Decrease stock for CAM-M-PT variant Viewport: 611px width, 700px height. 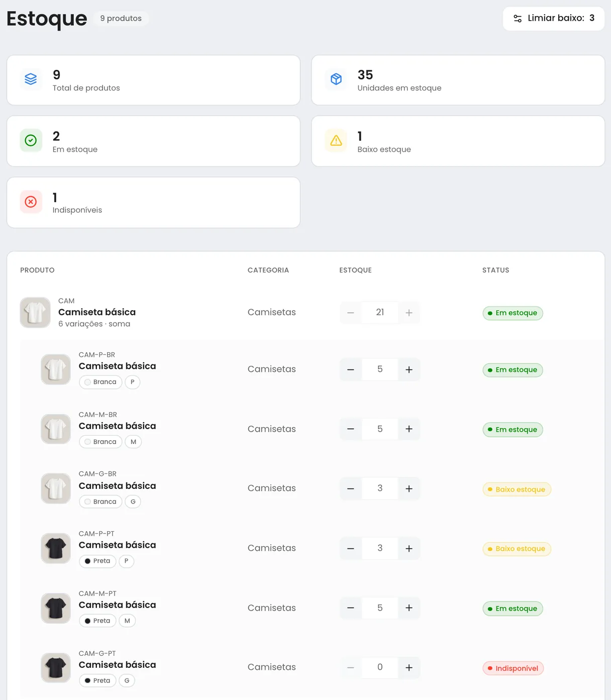[x=351, y=608]
